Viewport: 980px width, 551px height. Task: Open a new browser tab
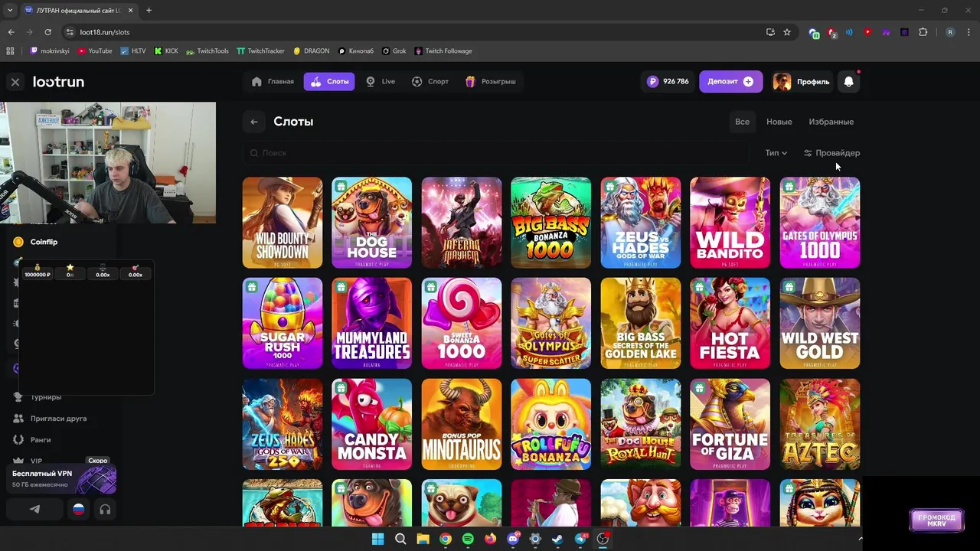coord(149,10)
